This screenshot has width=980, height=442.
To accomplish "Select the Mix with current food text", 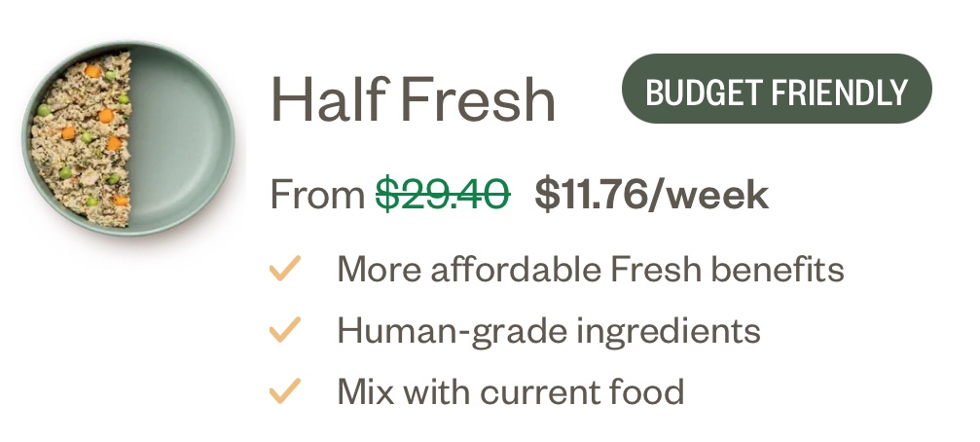I will [x=510, y=392].
